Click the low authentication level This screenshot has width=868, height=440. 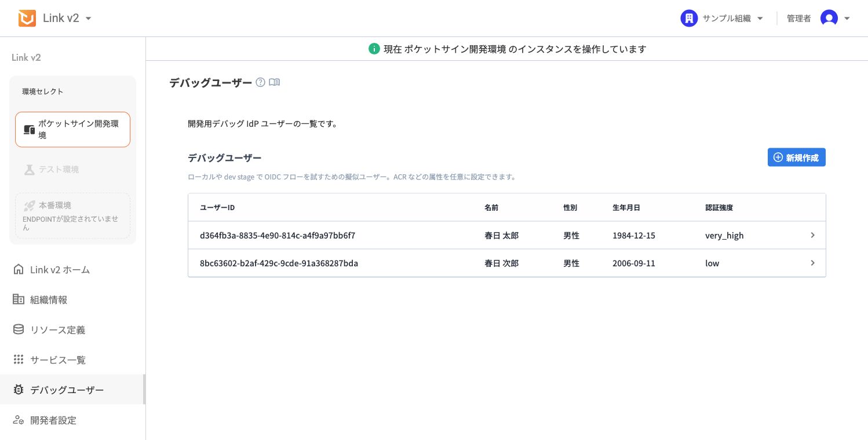click(x=712, y=263)
